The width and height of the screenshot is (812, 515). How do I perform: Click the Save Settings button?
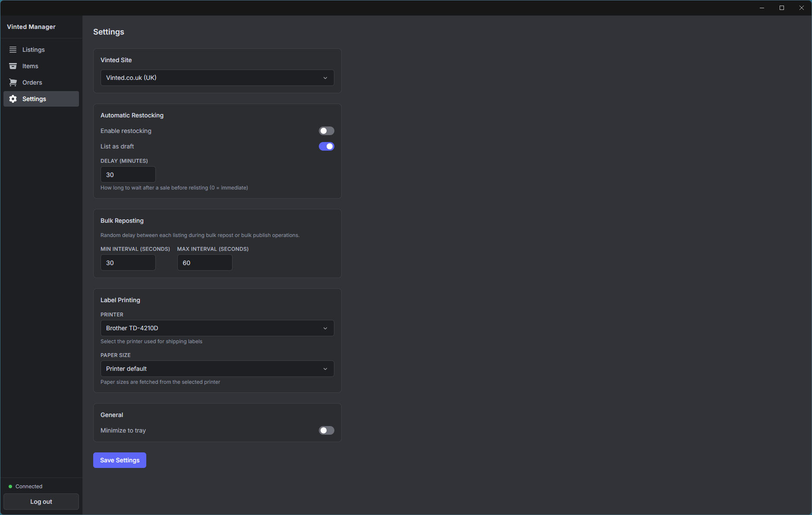coord(120,460)
